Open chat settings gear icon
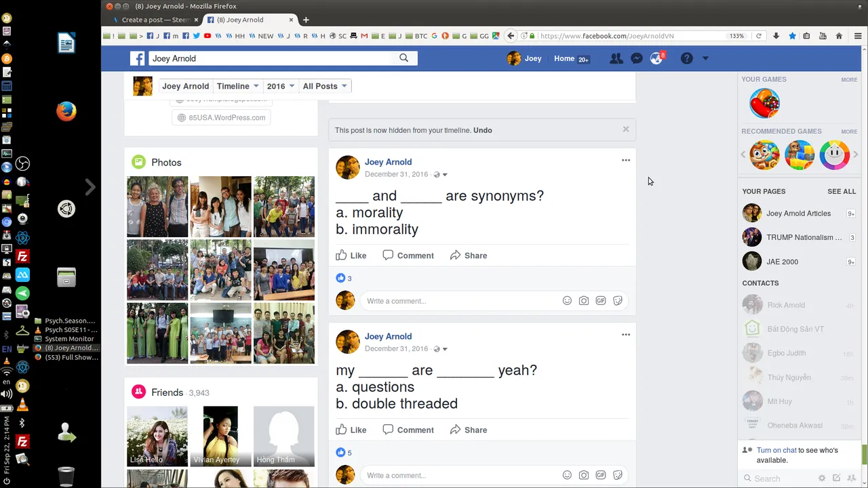This screenshot has height=488, width=868. [822, 479]
